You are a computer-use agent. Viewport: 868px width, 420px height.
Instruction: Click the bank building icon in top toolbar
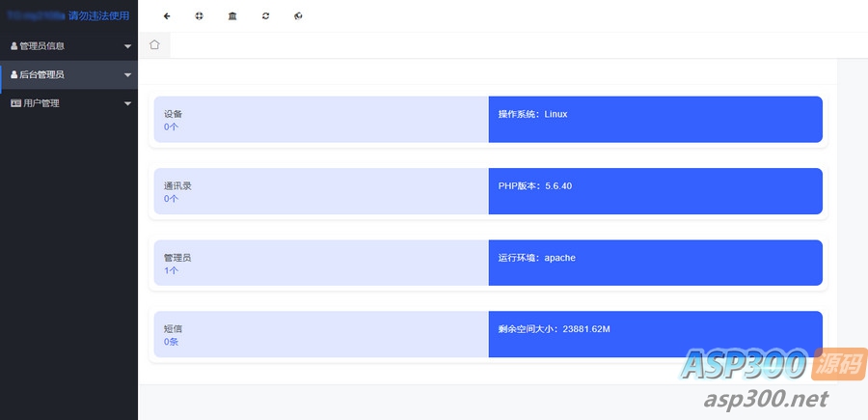(x=232, y=16)
